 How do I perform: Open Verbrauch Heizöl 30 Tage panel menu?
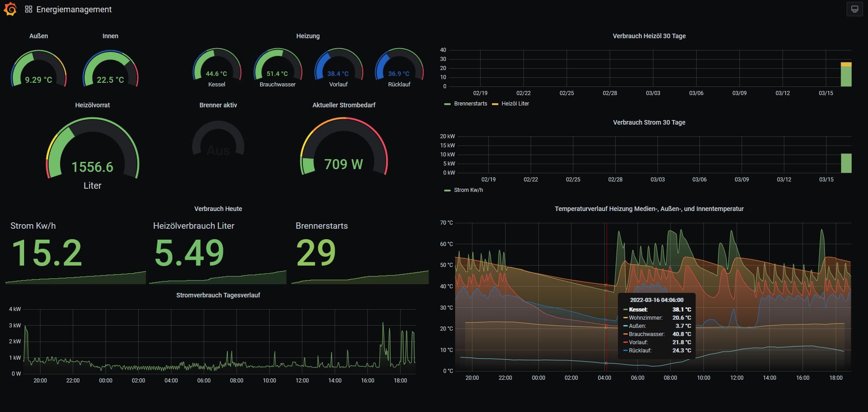coord(649,36)
